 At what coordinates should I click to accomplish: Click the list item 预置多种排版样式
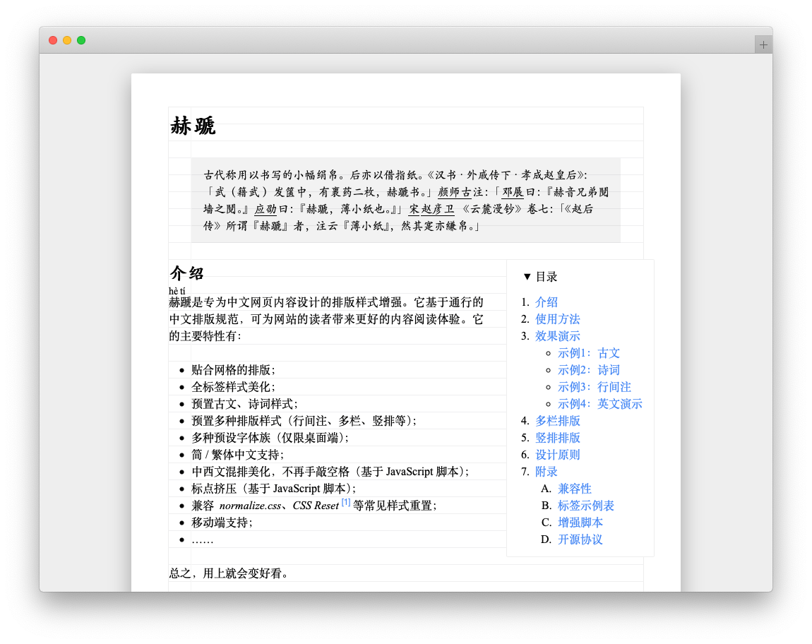[304, 421]
